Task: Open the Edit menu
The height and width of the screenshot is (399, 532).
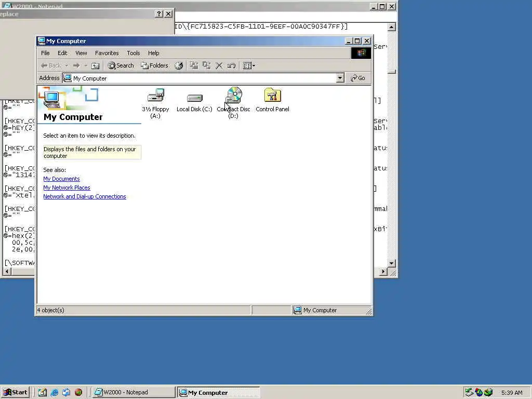Action: click(62, 53)
